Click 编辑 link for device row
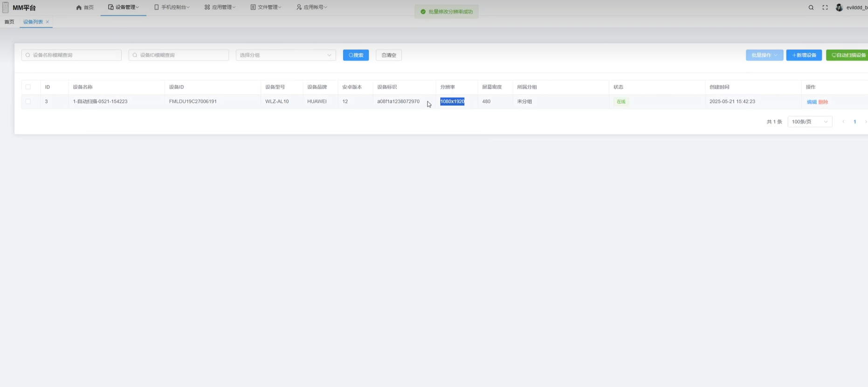The image size is (868, 387). point(811,102)
